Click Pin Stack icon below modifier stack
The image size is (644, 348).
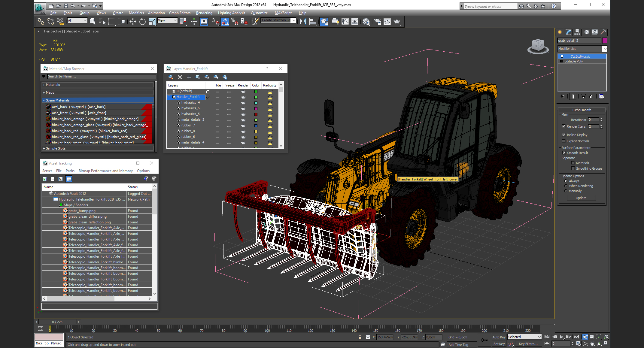pos(562,96)
